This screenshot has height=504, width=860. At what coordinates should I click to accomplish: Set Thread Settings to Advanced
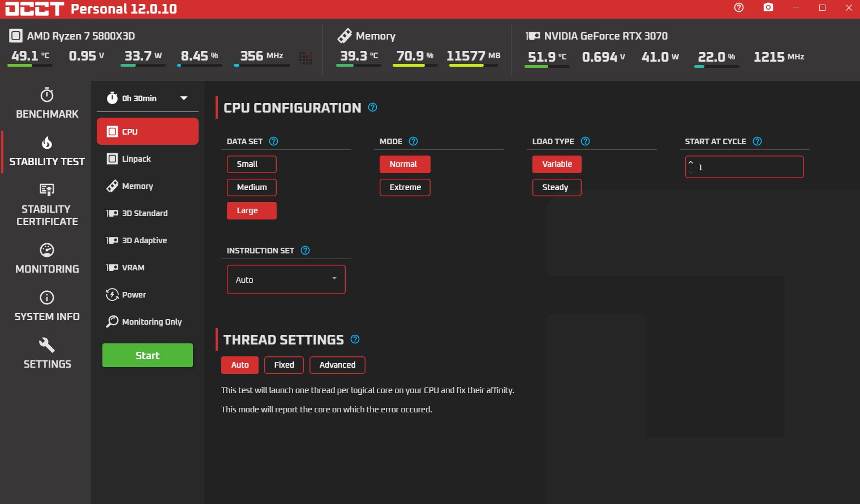tap(337, 365)
